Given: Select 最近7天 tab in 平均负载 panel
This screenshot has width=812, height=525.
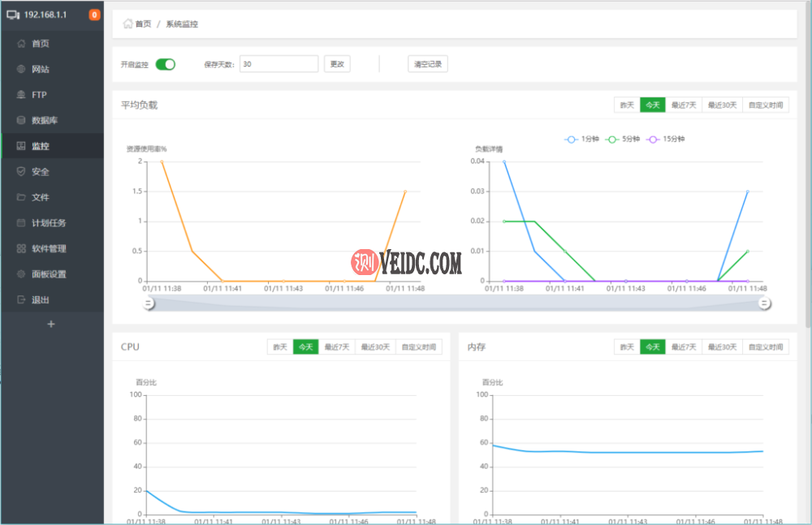Looking at the screenshot, I should pos(684,105).
